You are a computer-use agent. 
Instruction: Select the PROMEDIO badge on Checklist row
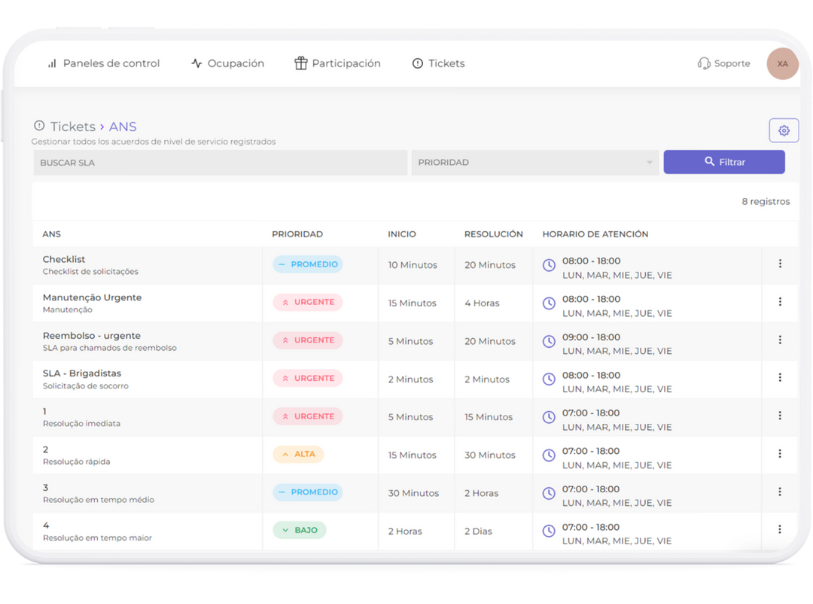(x=306, y=264)
